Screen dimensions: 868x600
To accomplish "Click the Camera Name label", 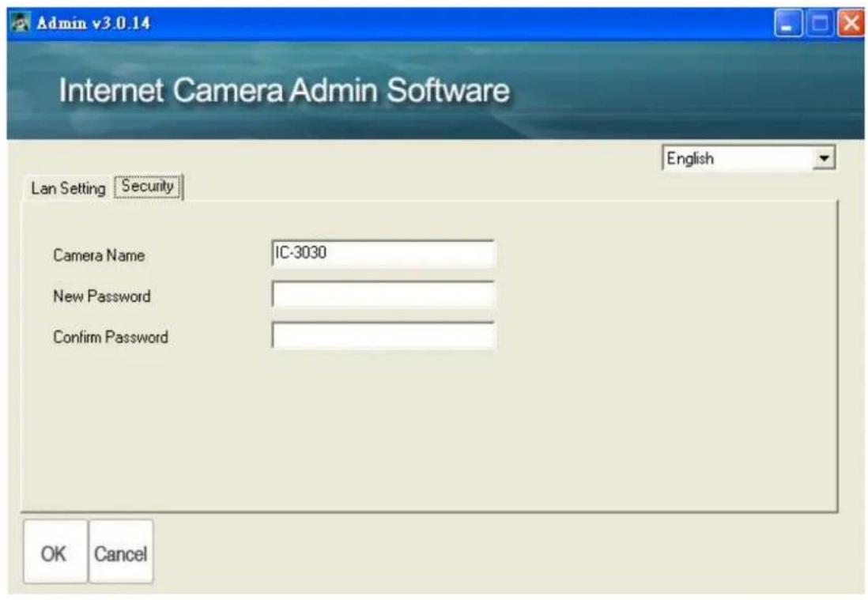I will (99, 255).
